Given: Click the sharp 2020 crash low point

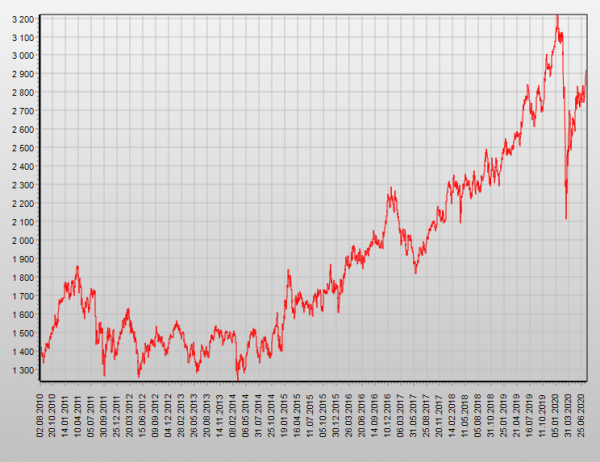Looking at the screenshot, I should 566,218.
